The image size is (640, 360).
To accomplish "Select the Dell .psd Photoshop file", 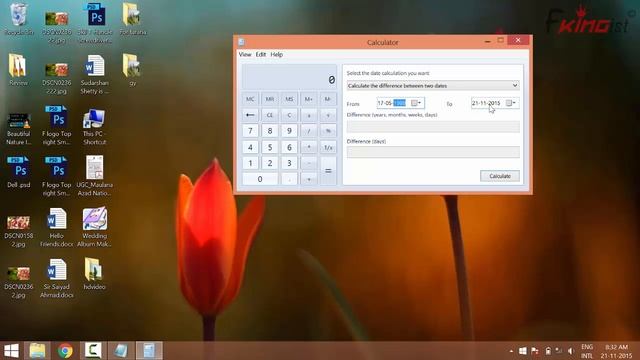I will coord(19,172).
